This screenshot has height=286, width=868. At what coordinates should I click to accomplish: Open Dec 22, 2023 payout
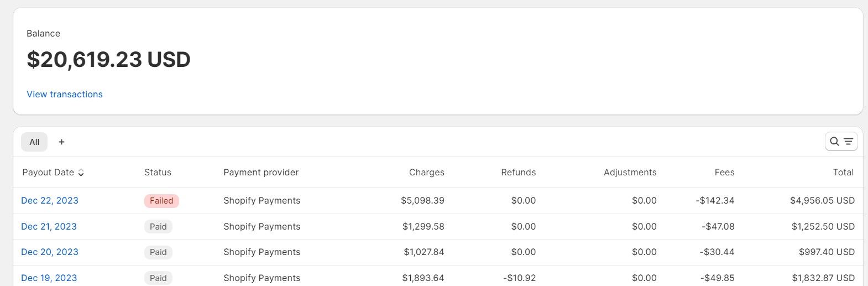[x=50, y=200]
